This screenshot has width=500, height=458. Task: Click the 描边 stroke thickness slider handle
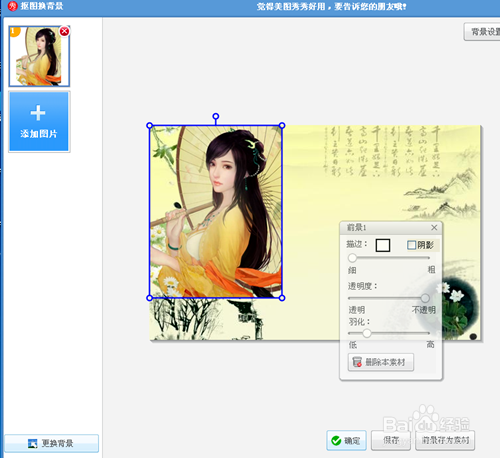coord(352,258)
